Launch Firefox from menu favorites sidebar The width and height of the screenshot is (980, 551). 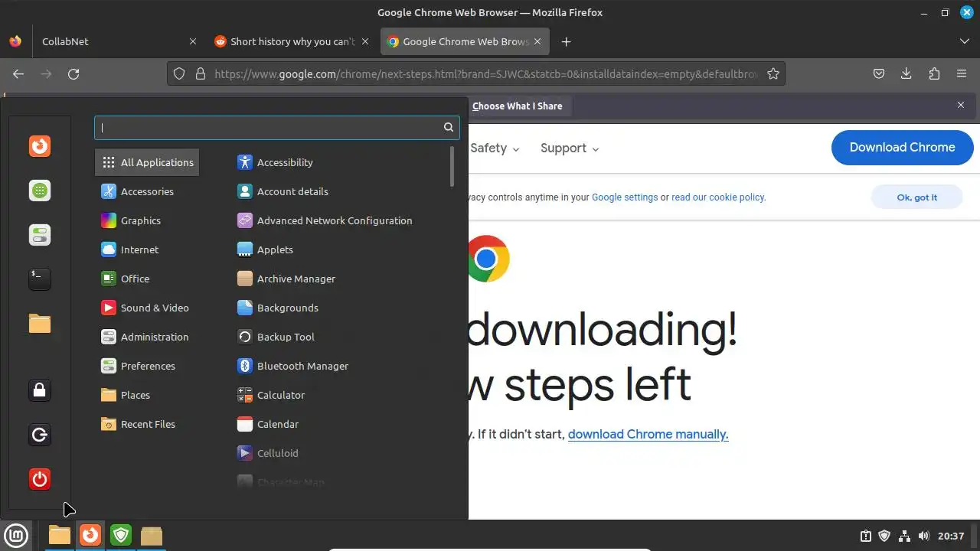coord(40,145)
